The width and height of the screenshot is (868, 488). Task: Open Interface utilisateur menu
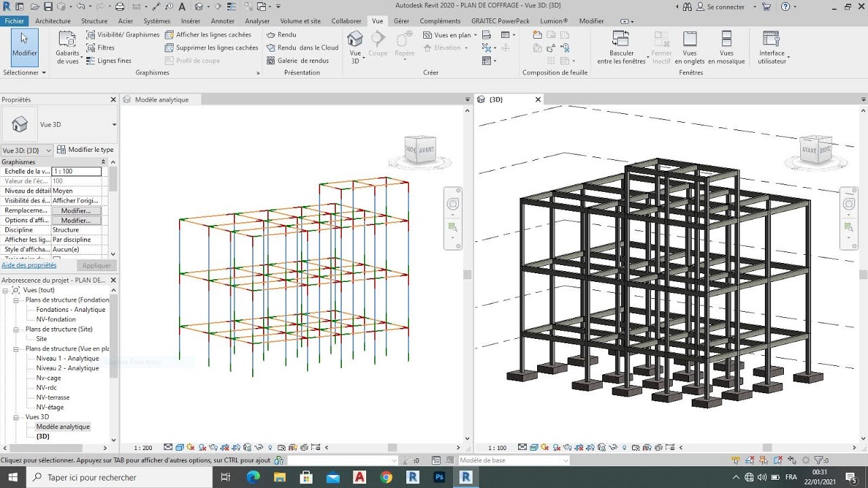(772, 47)
